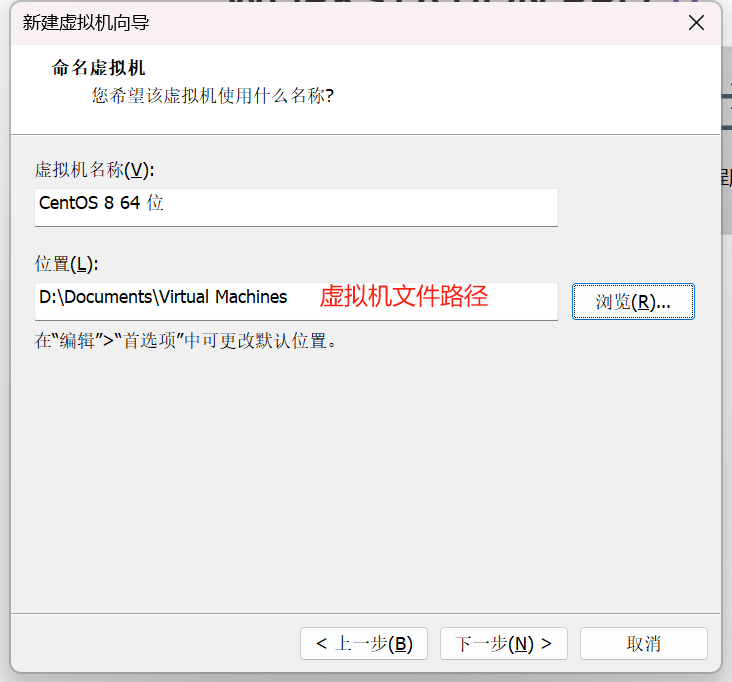This screenshot has width=732, height=682.
Task: Click the 您希望该虚拟机使用什么名称? subtitle text
Action: 212,96
